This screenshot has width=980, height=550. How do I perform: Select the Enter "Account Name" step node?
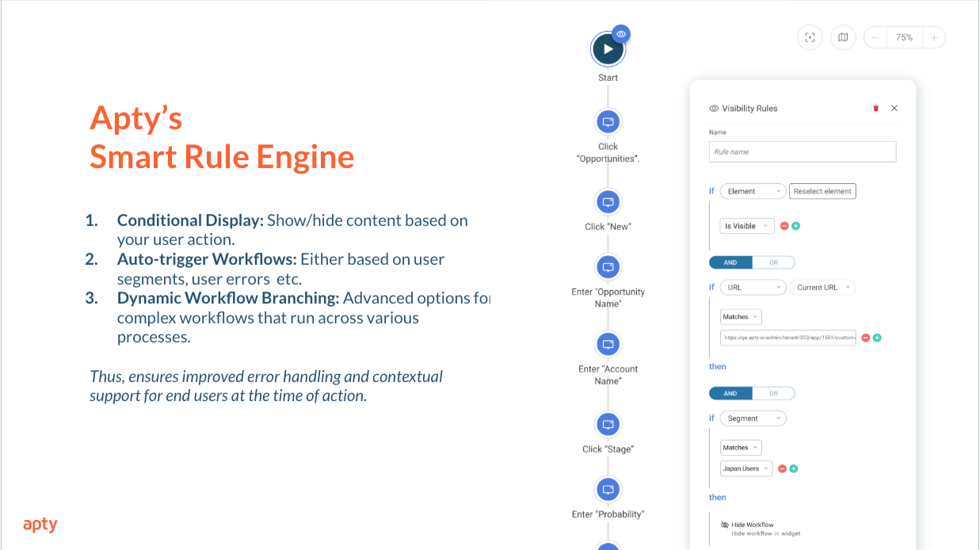[608, 344]
